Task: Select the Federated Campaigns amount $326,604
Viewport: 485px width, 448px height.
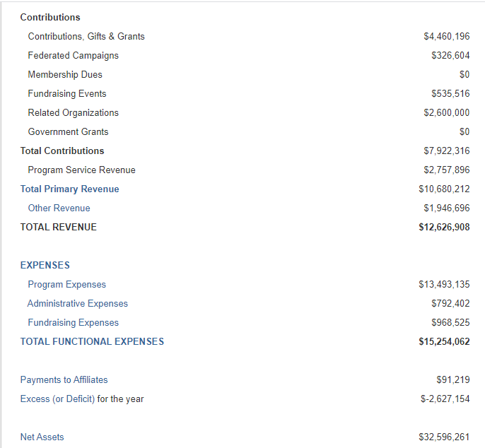Action: click(450, 56)
